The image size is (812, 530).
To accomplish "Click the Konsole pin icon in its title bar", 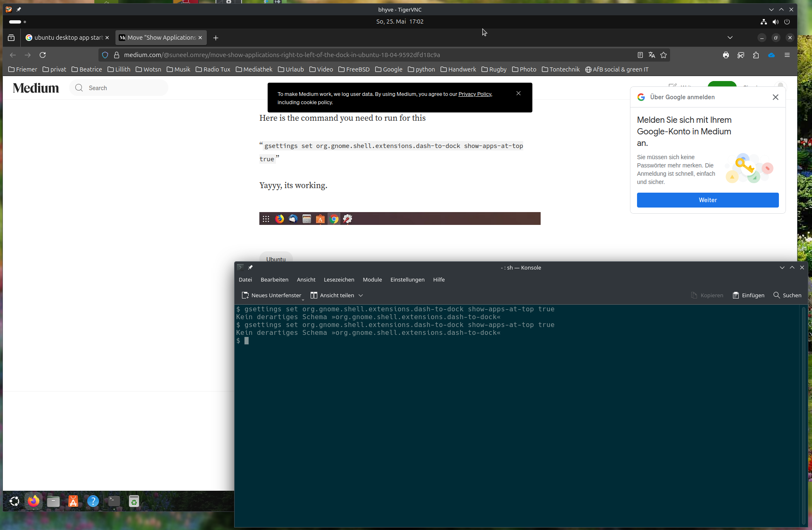I will (x=250, y=267).
